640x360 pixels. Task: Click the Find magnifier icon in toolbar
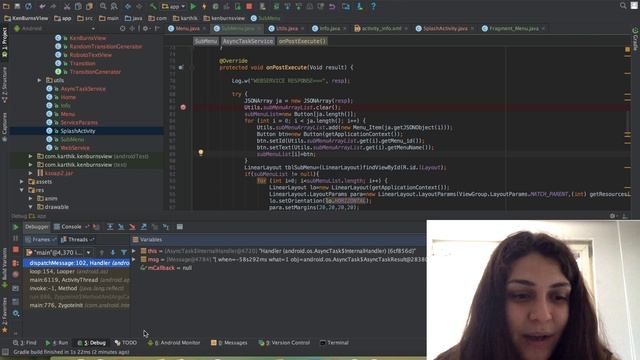103,6
